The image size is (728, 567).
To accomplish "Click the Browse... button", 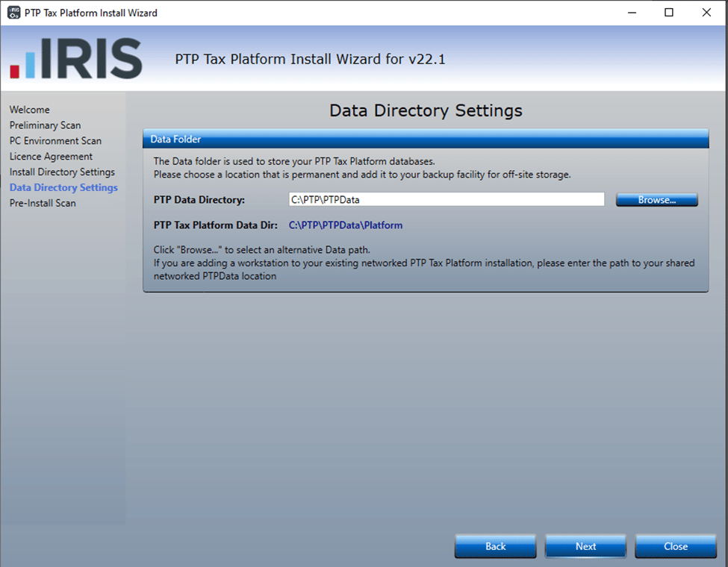I will (x=656, y=200).
